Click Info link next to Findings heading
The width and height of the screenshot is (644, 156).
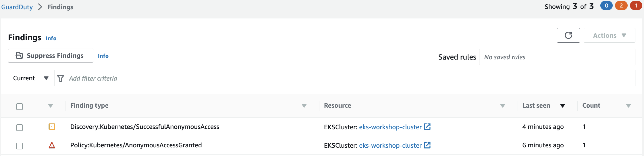pyautogui.click(x=51, y=38)
